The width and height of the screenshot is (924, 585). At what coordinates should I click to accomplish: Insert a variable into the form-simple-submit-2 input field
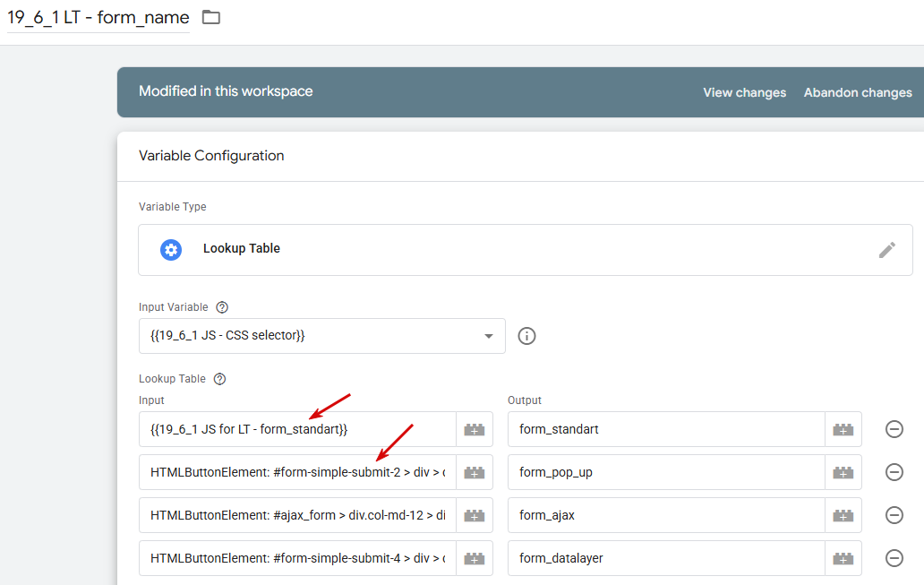click(x=475, y=472)
